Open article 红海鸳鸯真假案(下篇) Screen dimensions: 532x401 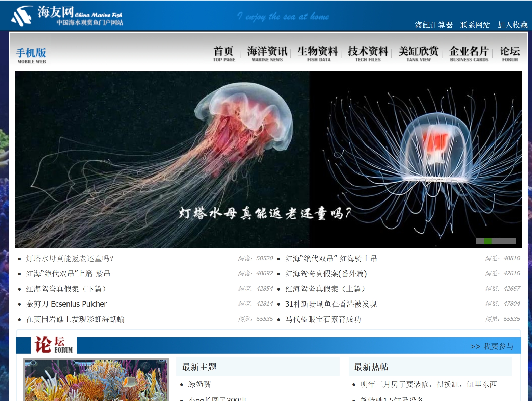click(x=68, y=289)
